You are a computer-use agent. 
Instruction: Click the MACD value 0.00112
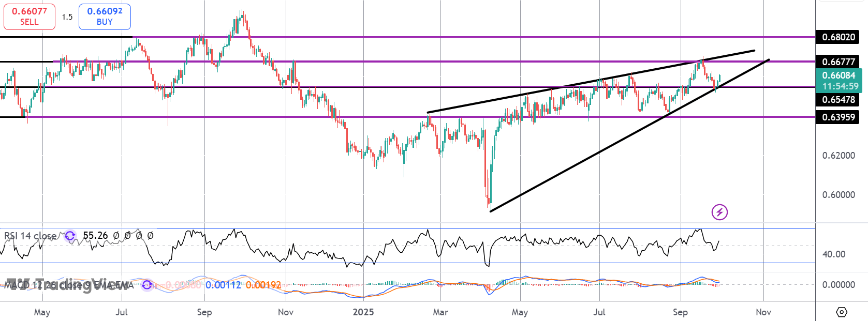pyautogui.click(x=223, y=285)
